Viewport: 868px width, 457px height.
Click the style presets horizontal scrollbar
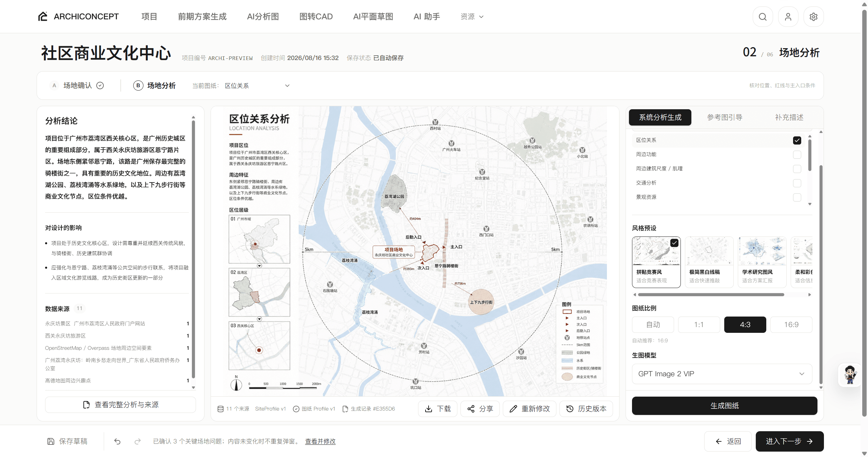pyautogui.click(x=711, y=294)
